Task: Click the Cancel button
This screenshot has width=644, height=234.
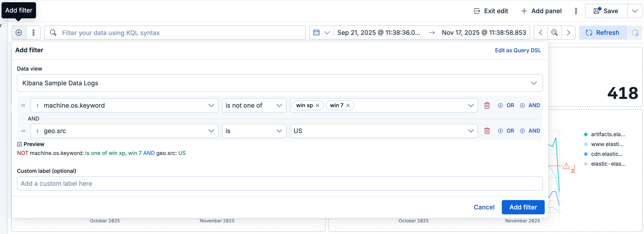Action: [x=484, y=207]
